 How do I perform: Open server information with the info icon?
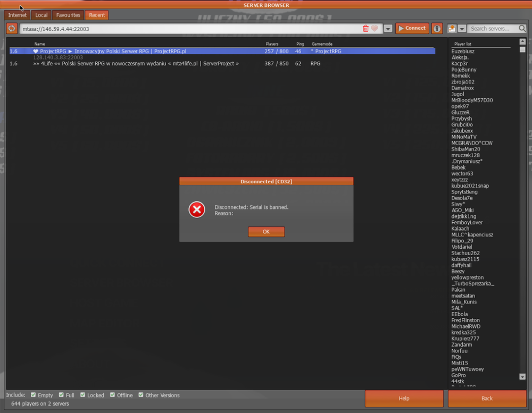[x=437, y=29]
